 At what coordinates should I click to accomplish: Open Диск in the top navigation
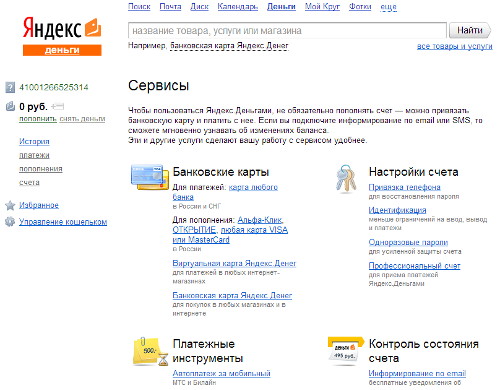click(x=199, y=7)
